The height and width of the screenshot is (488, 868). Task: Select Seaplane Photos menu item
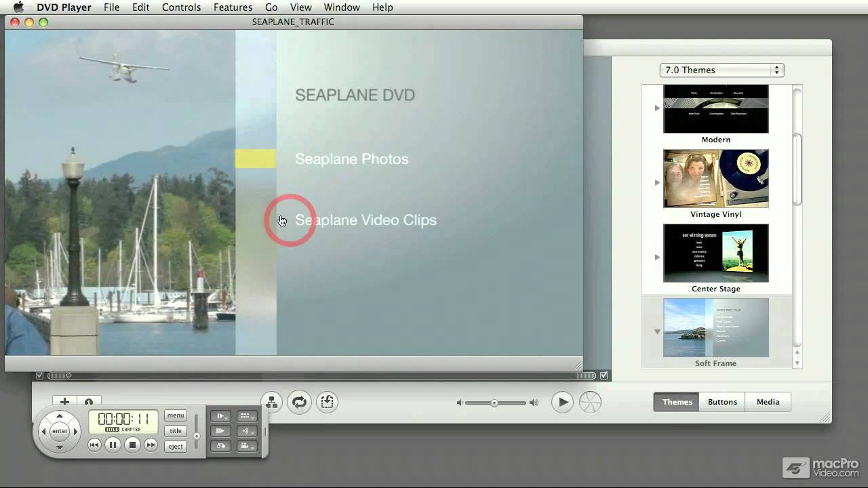point(351,159)
